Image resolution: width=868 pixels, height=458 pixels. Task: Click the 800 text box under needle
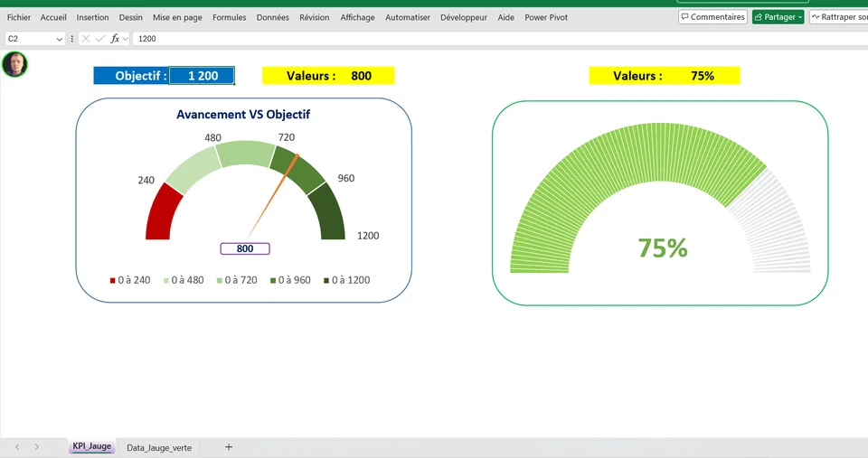[x=245, y=249]
